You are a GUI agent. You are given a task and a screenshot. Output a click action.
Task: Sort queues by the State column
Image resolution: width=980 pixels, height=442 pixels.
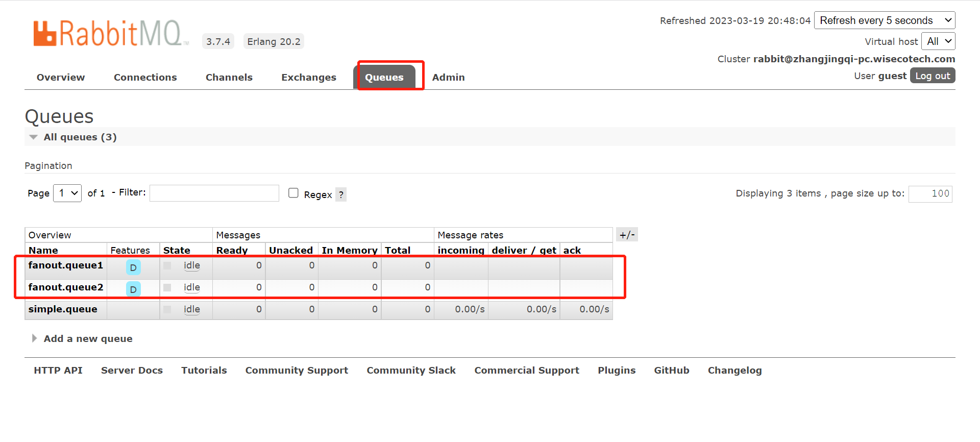click(177, 250)
